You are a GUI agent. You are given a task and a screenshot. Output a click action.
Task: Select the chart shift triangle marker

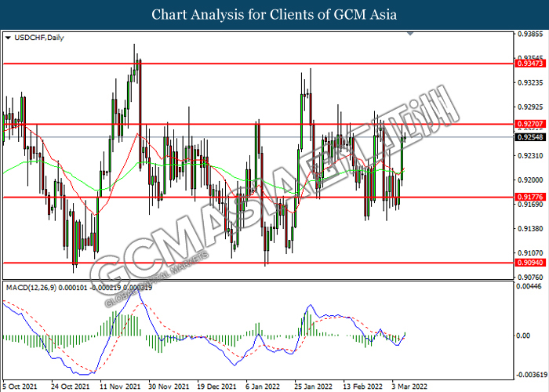[410, 34]
